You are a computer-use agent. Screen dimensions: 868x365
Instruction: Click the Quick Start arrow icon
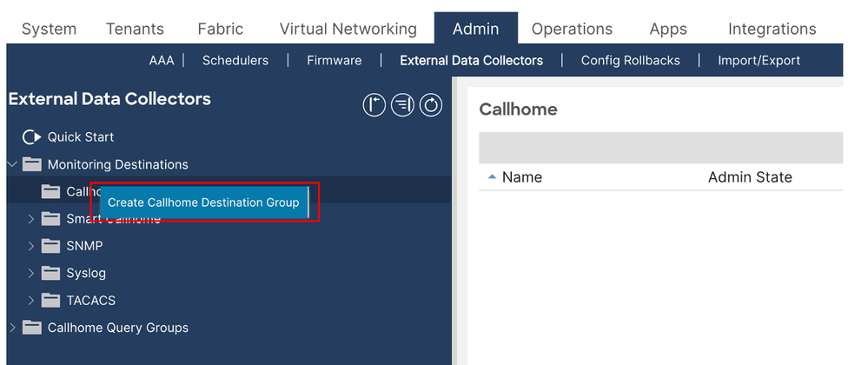[32, 137]
